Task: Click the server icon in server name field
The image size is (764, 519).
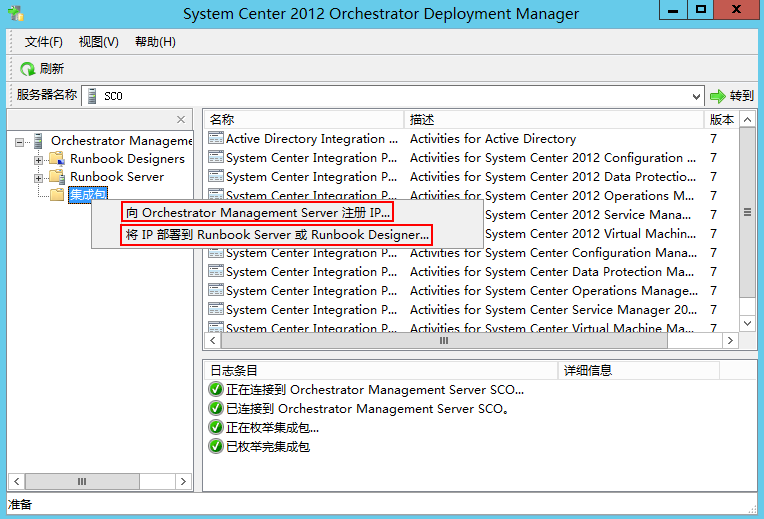Action: [92, 96]
